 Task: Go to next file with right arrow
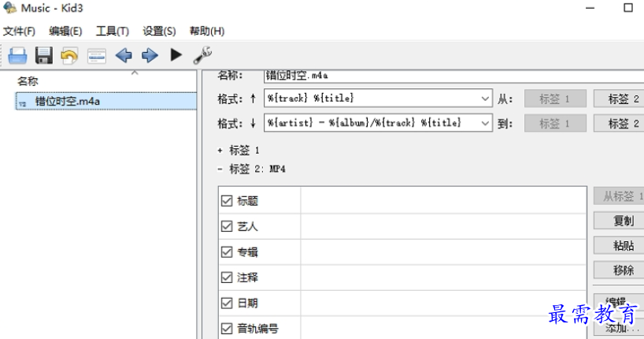(x=150, y=55)
